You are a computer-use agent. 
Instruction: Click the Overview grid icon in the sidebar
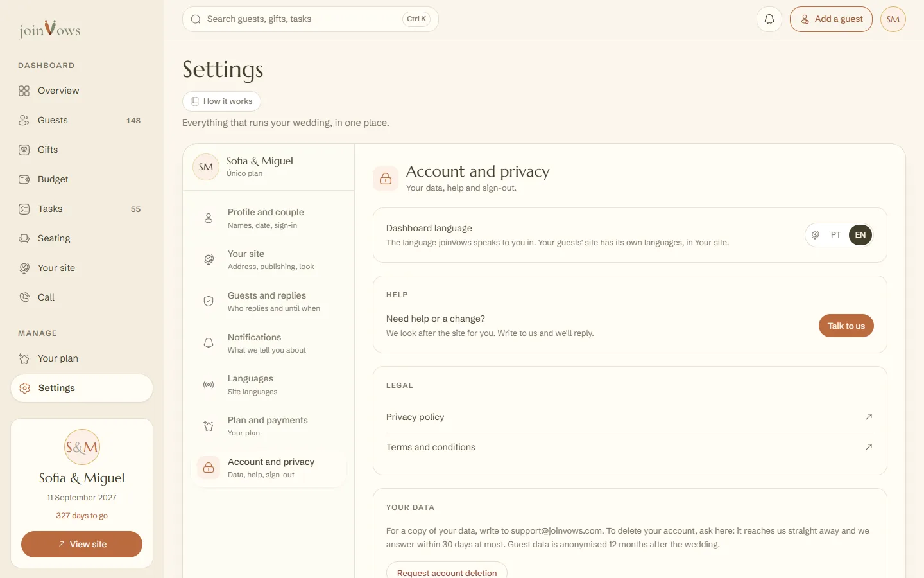24,91
